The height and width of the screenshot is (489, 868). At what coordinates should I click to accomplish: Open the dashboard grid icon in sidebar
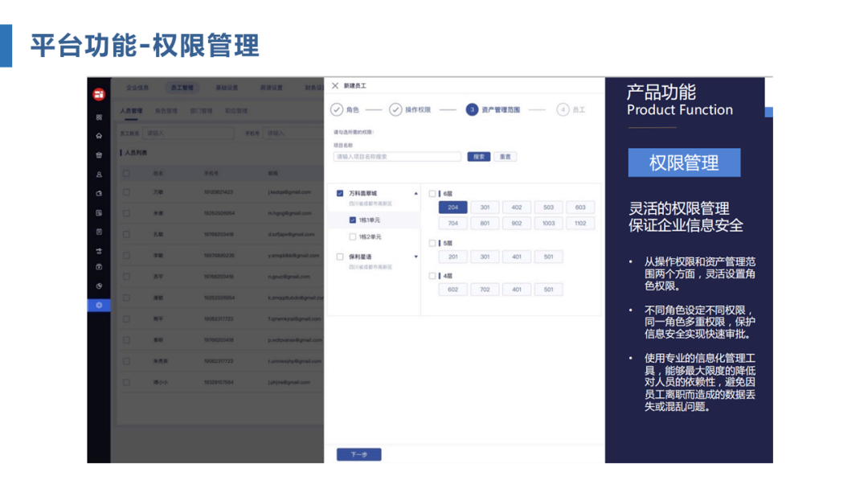[99, 117]
